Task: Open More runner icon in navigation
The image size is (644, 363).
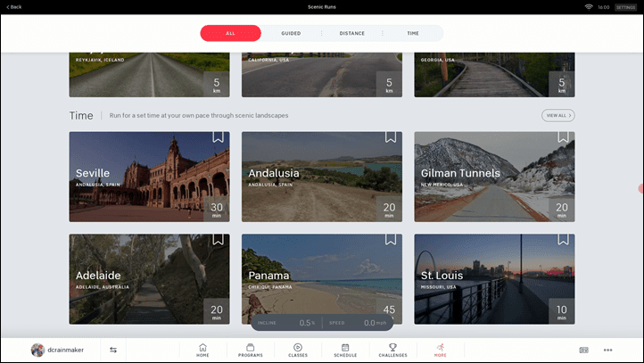Action: pos(441,351)
